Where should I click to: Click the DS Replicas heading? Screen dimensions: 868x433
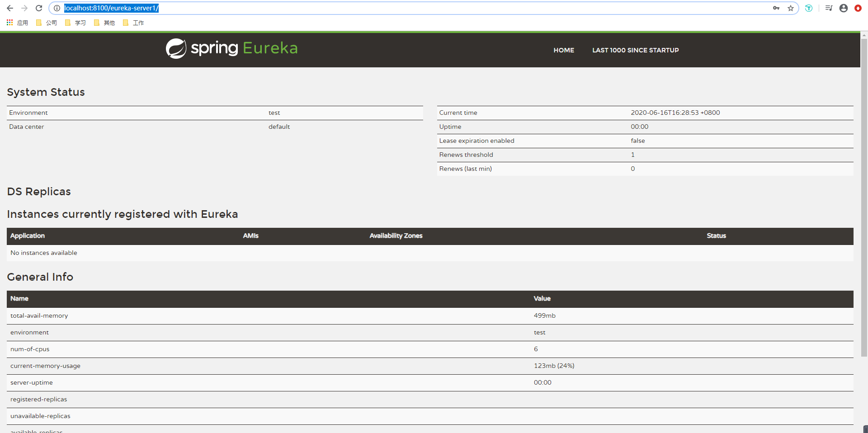click(x=39, y=191)
